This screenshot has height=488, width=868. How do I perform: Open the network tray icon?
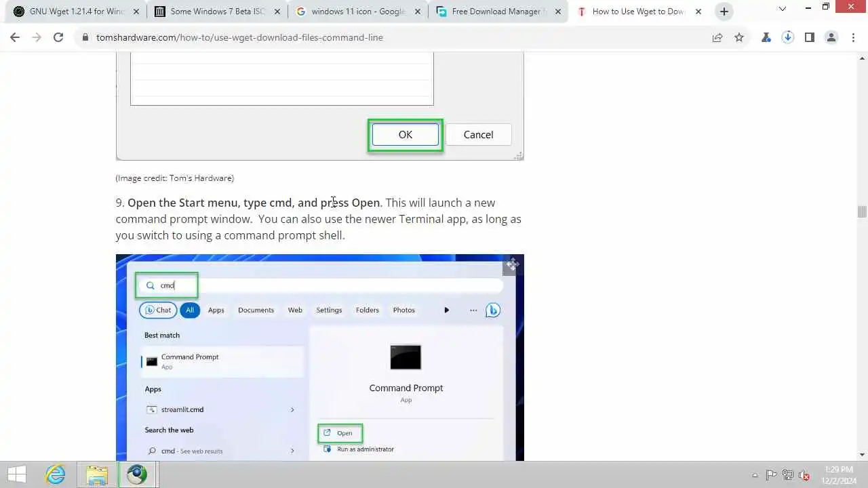788,475
